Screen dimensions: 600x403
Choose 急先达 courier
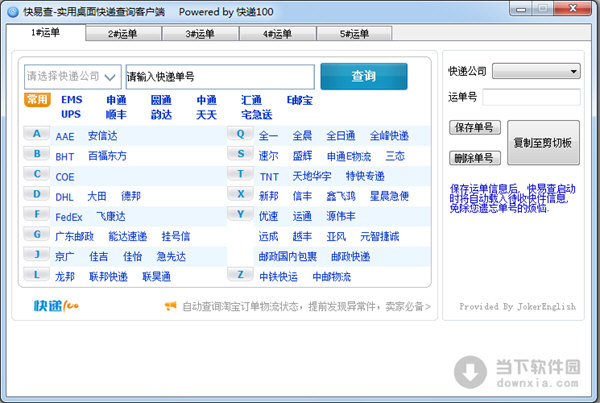coord(171,256)
